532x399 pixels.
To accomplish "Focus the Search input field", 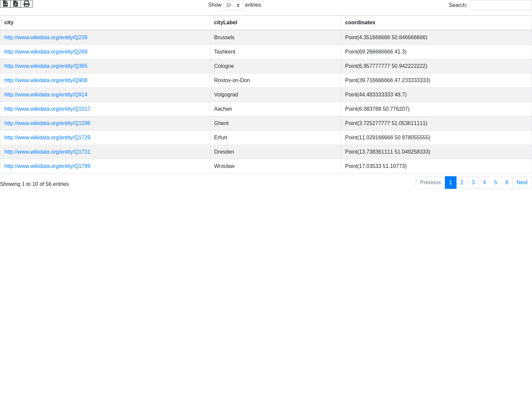I will click(x=500, y=5).
